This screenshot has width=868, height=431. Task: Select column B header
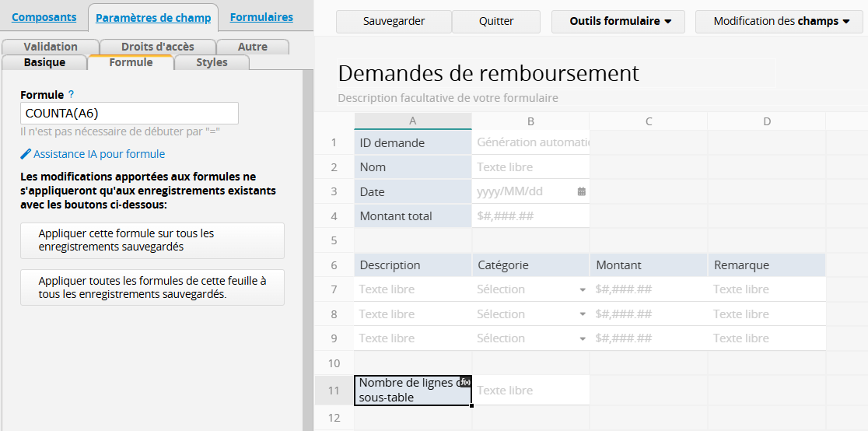tap(530, 121)
